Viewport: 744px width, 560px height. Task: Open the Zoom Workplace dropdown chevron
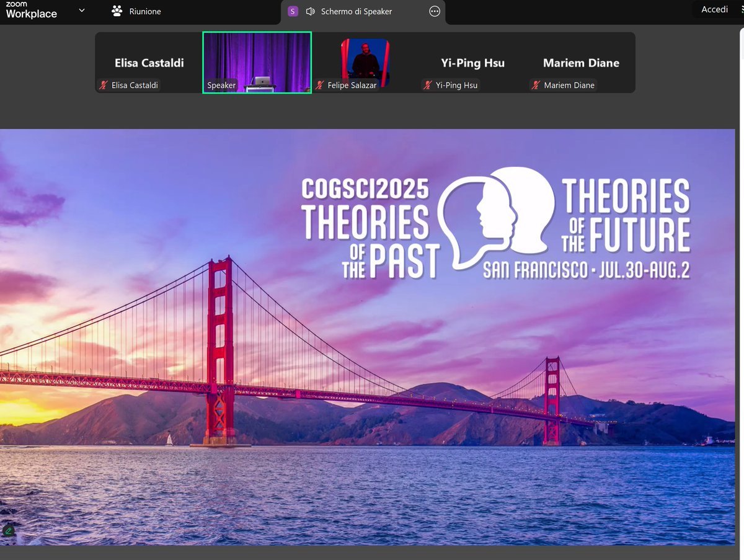[x=81, y=11]
